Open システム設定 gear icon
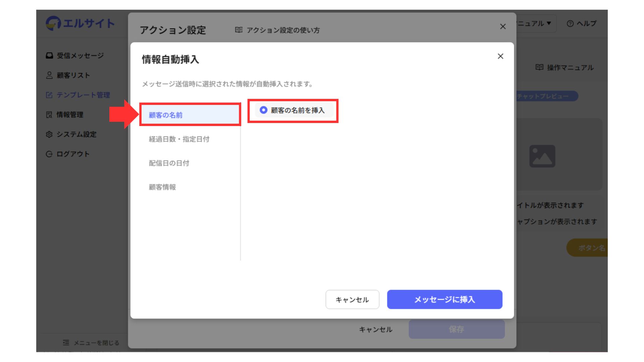Viewport: 644px width, 362px height. [x=49, y=134]
